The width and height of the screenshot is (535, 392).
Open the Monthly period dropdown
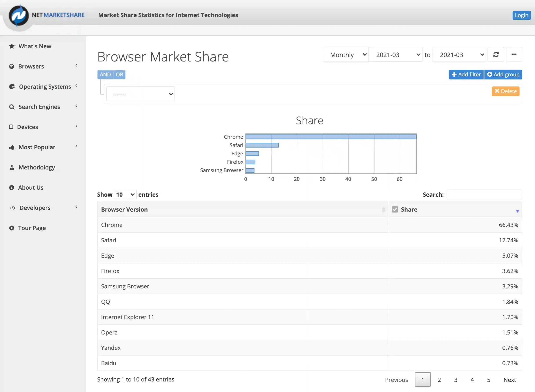click(346, 55)
